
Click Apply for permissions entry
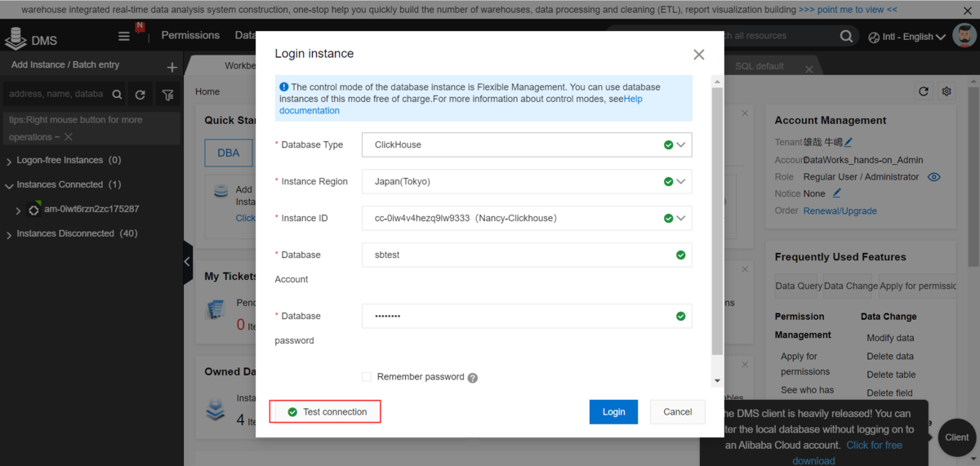point(805,364)
